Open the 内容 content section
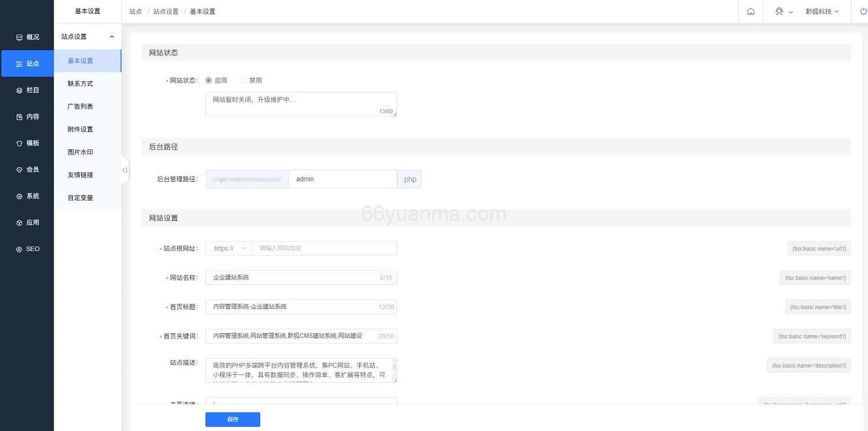 [31, 116]
